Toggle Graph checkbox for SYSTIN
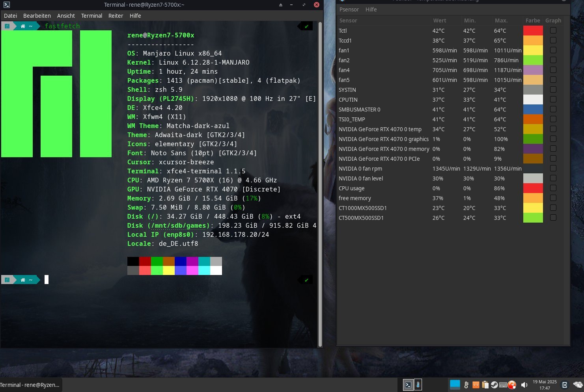584x392 pixels. [553, 89]
